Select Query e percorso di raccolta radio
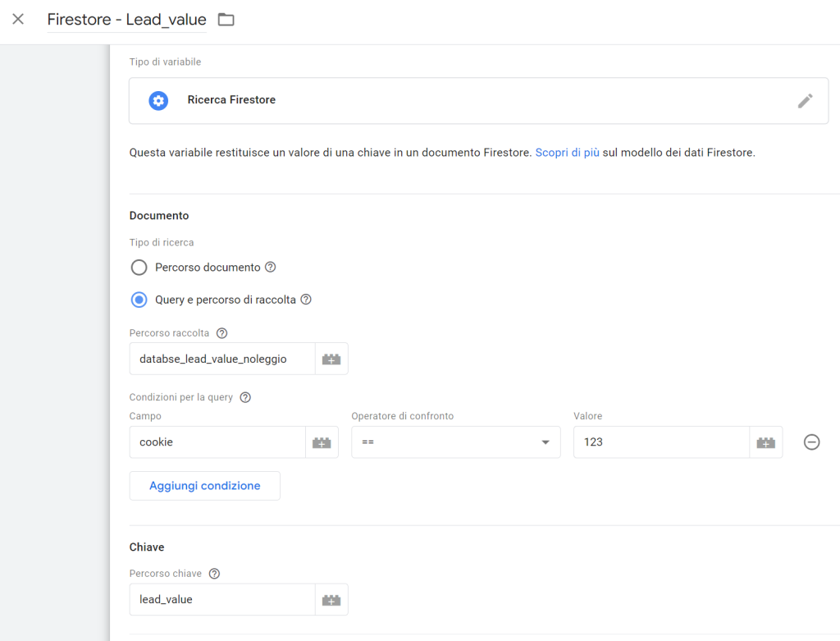Viewport: 840px width, 641px height. tap(139, 300)
